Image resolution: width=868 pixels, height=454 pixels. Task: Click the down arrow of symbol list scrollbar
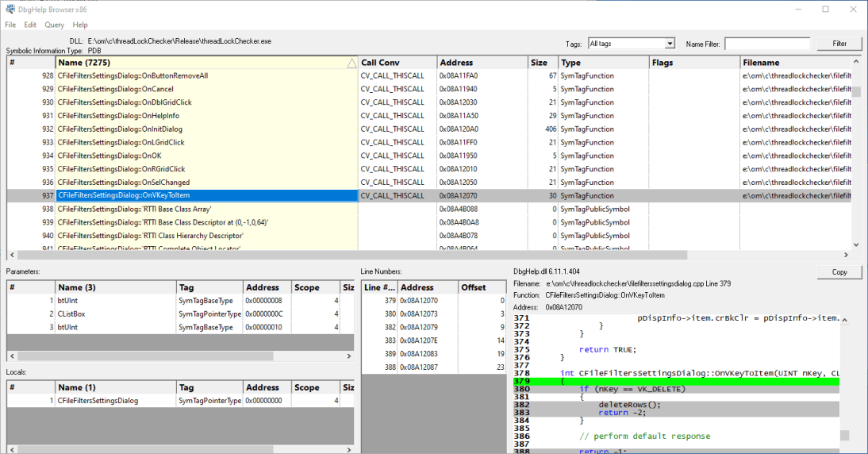pos(856,244)
